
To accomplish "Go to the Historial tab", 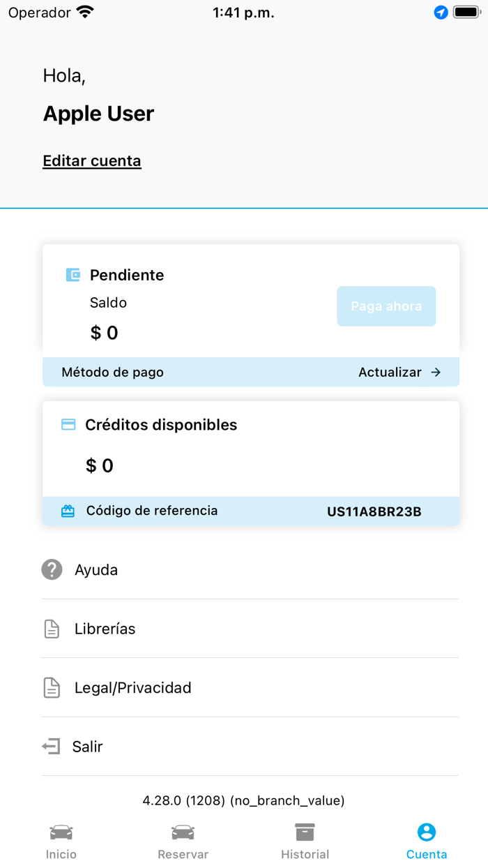I will [x=305, y=841].
